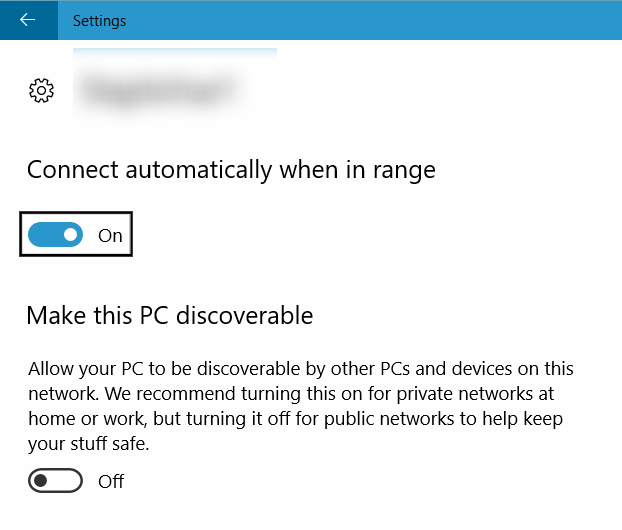Screen dimensions: 622x530
Task: Click the words "private networks" in description
Action: (x=465, y=394)
